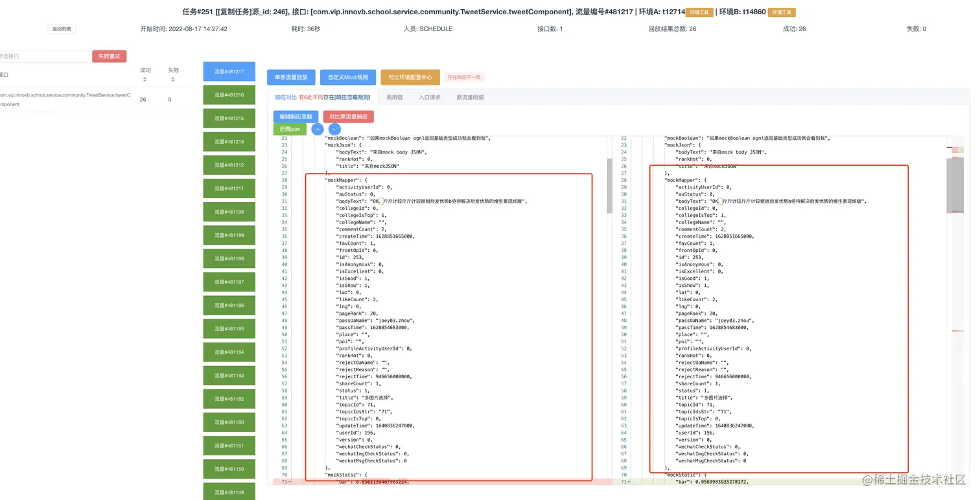Select flow 流量#481150
Screen dimensions: 980x500
(x=229, y=469)
